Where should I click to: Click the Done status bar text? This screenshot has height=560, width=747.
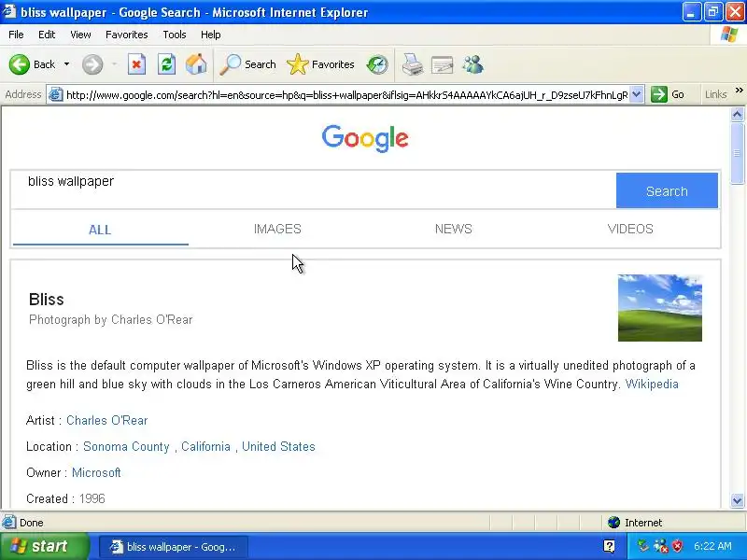pyautogui.click(x=32, y=523)
